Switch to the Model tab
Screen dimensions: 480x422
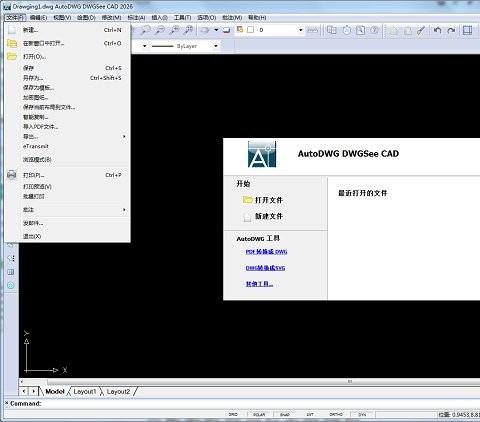[55, 391]
